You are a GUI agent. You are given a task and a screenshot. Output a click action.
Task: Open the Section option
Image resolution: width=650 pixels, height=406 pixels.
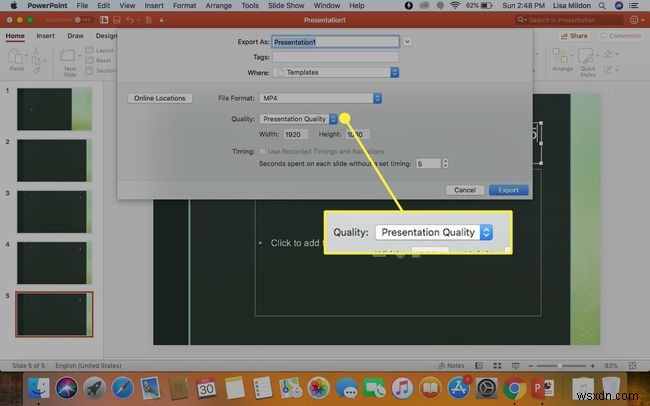101,71
